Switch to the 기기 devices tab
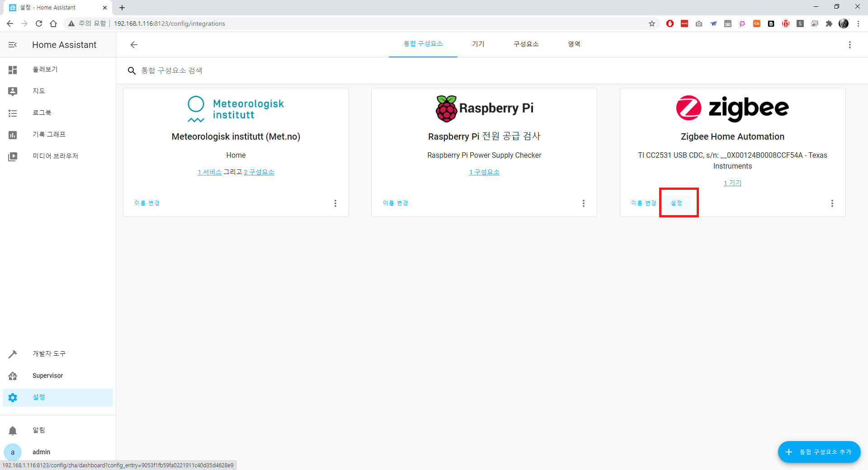Image resolution: width=868 pixels, height=470 pixels. [478, 44]
